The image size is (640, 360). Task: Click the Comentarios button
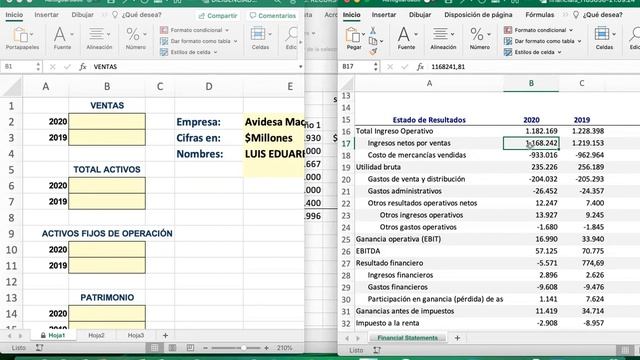273,16
